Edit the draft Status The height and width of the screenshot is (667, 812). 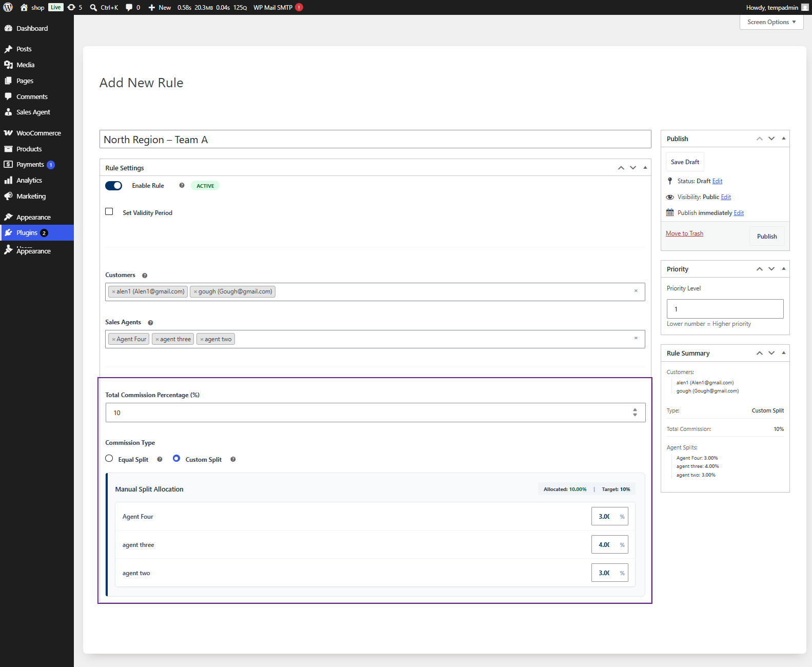[717, 181]
